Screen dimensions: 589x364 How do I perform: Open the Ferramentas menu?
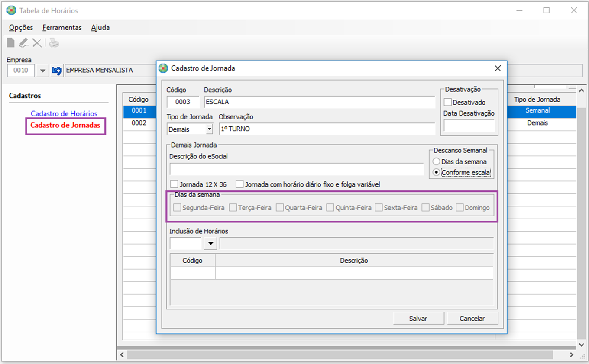pyautogui.click(x=62, y=27)
